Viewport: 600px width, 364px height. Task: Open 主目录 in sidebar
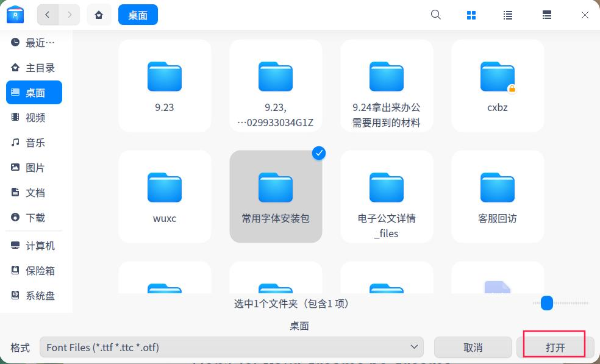(34, 68)
